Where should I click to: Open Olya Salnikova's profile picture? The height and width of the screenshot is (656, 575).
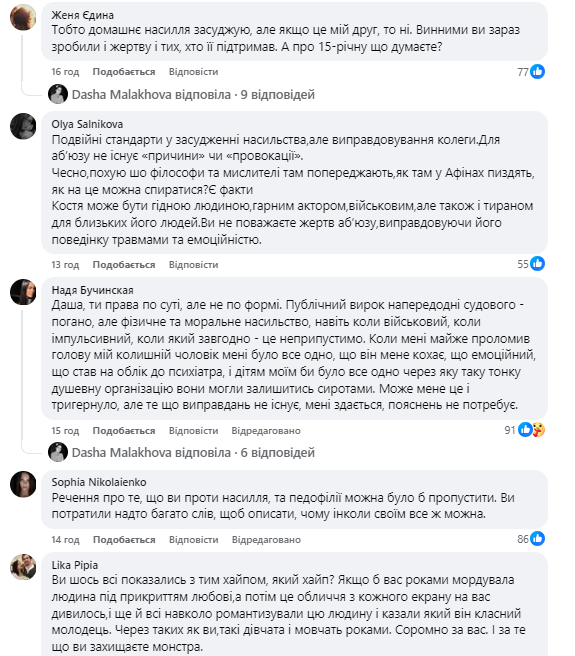tap(23, 126)
